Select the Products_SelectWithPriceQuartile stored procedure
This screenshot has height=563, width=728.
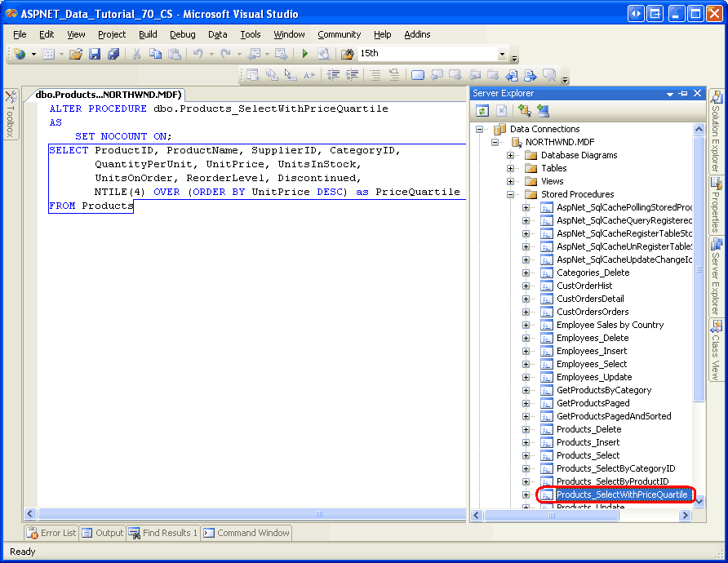tap(621, 494)
